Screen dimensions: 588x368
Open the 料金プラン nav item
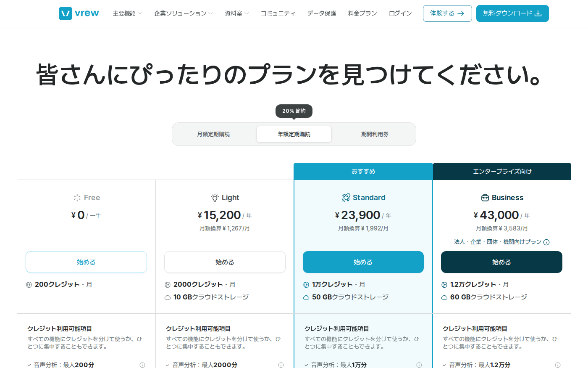pyautogui.click(x=362, y=13)
